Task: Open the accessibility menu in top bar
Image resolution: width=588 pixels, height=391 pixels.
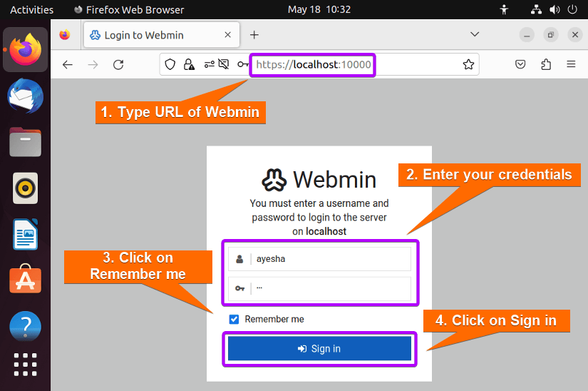Action: [x=504, y=9]
